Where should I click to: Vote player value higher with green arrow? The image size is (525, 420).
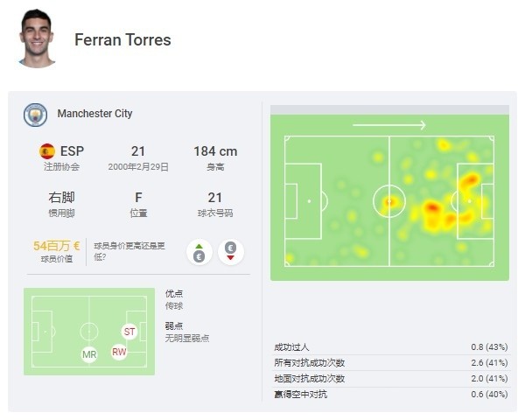point(199,252)
